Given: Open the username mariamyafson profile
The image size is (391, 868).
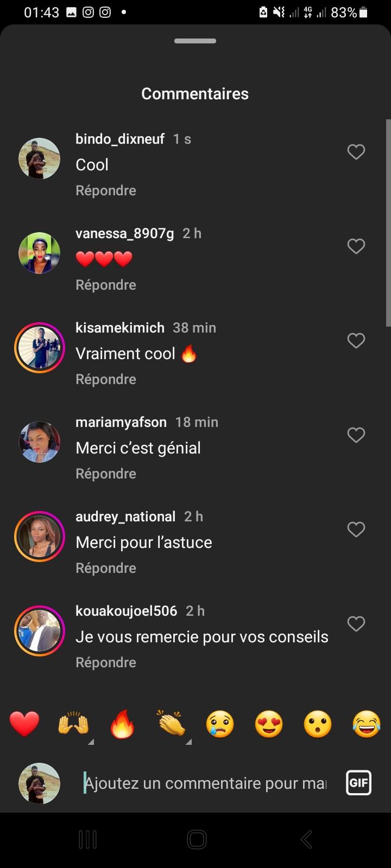Looking at the screenshot, I should coord(121,422).
